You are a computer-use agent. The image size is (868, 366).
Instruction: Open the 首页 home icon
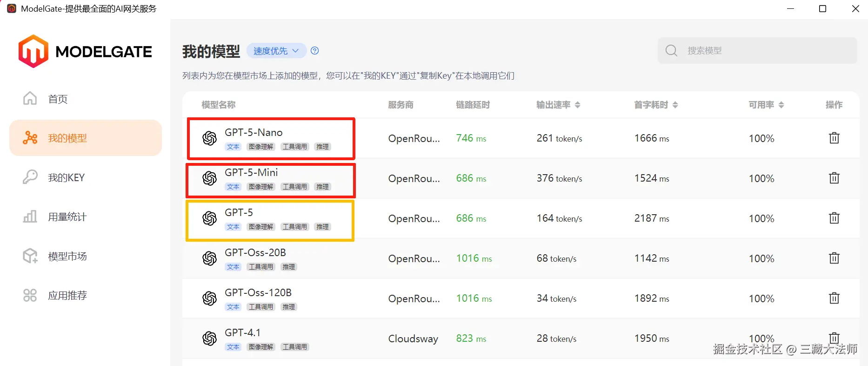30,98
